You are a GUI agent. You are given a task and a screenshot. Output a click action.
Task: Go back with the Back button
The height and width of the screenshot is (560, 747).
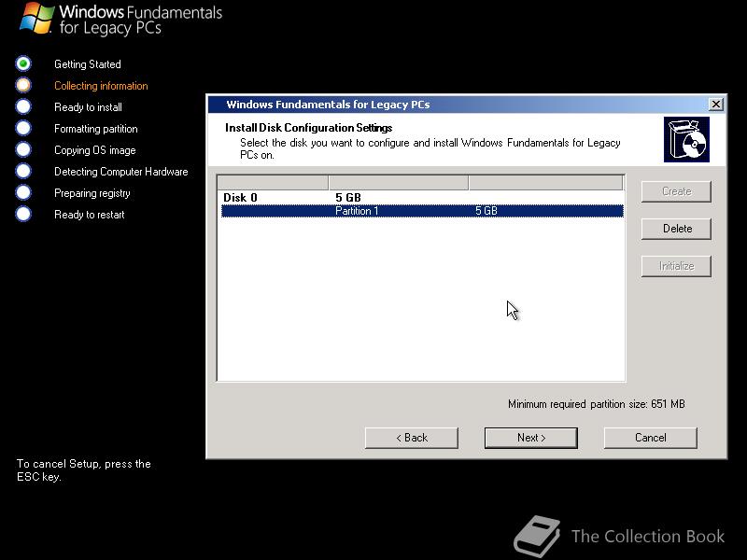click(412, 438)
